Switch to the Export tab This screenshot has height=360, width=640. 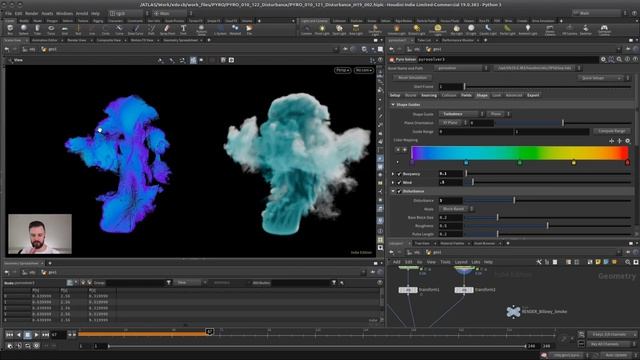pos(533,96)
